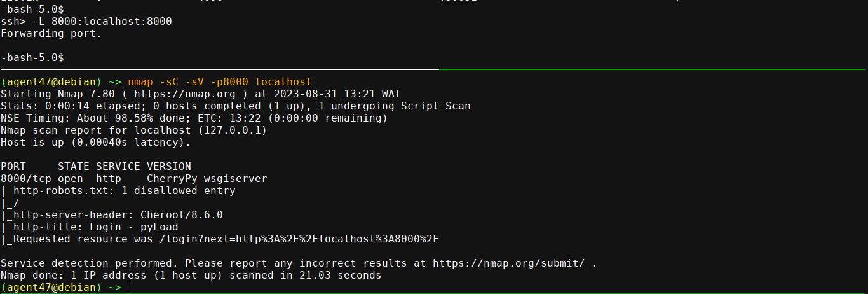Click the '21.03 seconds' scan duration

pyautogui.click(x=340, y=276)
